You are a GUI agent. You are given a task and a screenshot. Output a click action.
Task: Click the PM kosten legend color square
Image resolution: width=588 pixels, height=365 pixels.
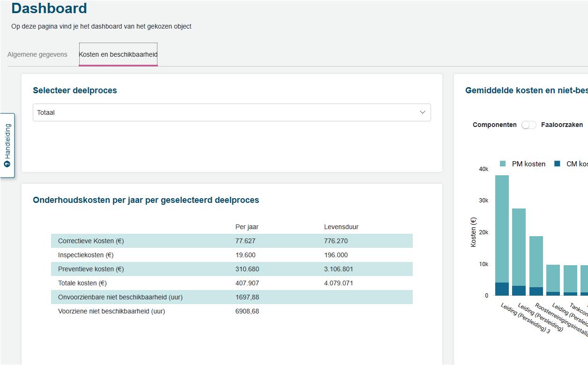point(503,164)
